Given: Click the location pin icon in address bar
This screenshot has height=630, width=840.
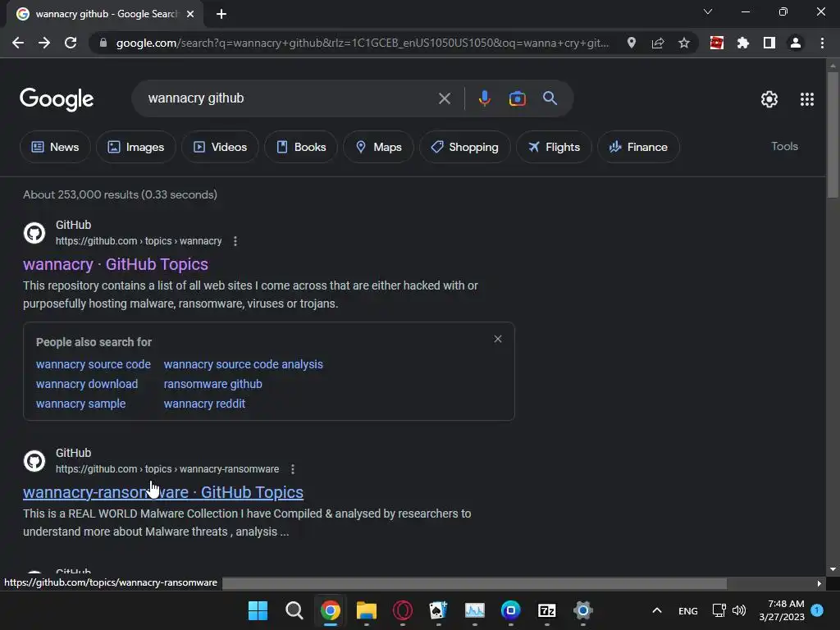Looking at the screenshot, I should 632,43.
